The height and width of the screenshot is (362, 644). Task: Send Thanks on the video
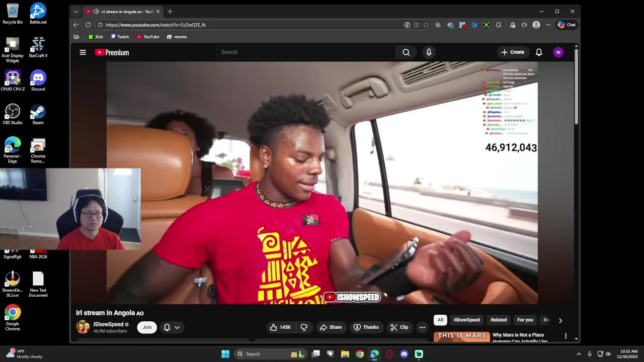(x=366, y=327)
